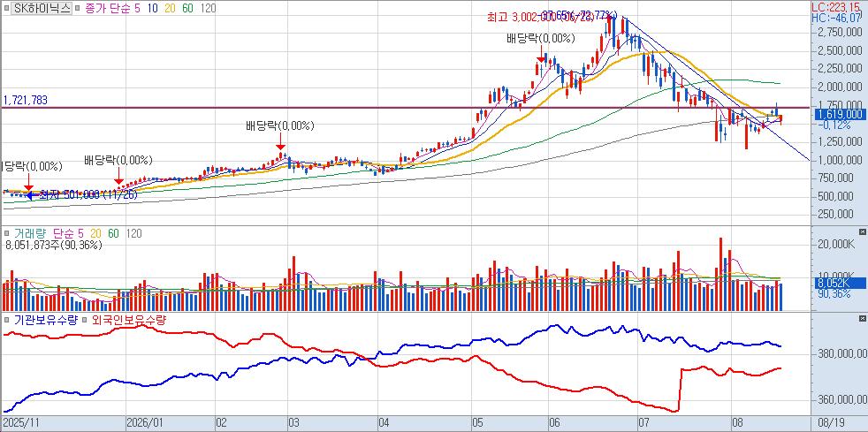Click the small square before SK하이닉스

(x=7, y=8)
